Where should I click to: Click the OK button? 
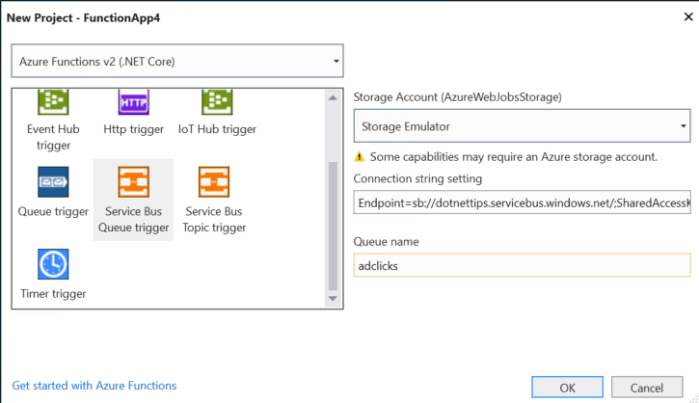[x=567, y=387]
